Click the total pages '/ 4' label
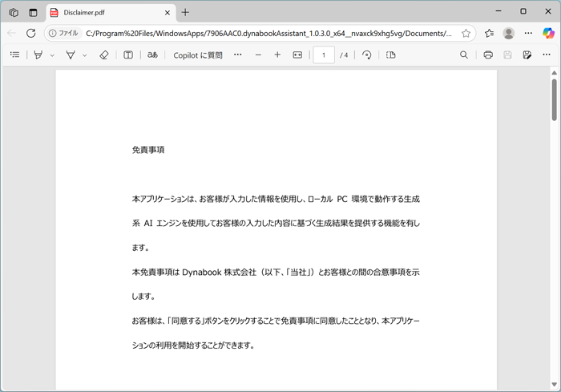Screen dimensions: 561x392 pos(344,55)
